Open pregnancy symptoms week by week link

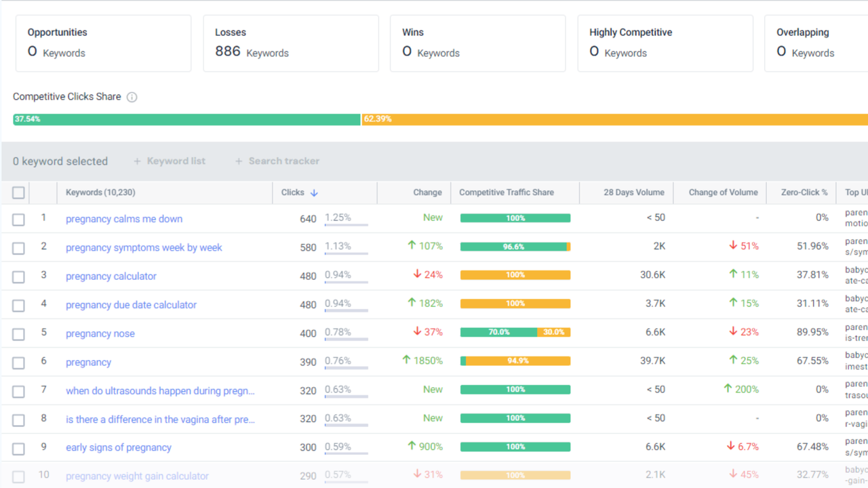(x=144, y=247)
